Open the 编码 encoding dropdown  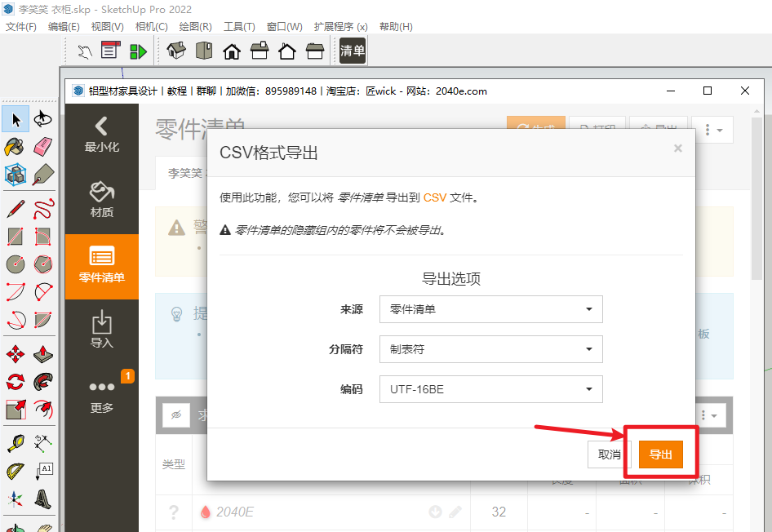(x=490, y=389)
